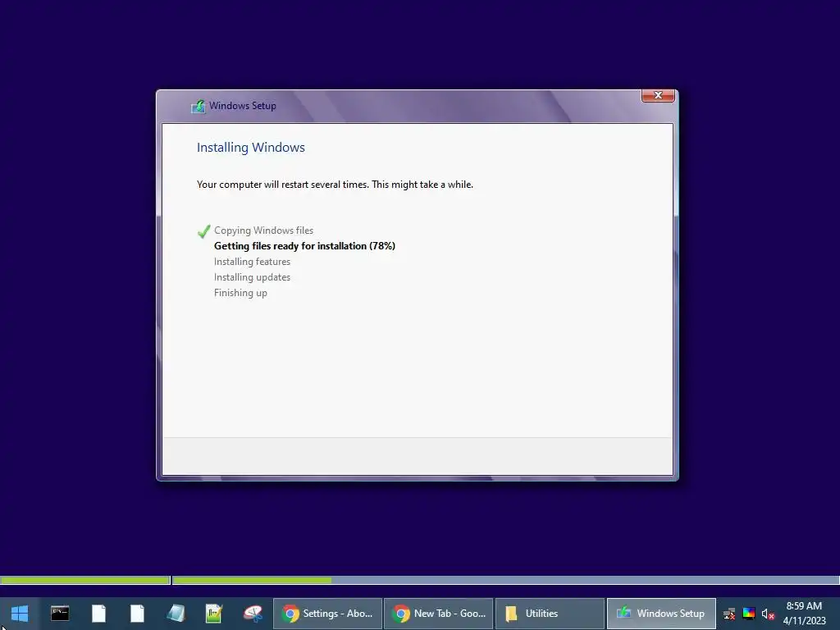Switch to New Tab - Google Chrome window

(x=439, y=614)
